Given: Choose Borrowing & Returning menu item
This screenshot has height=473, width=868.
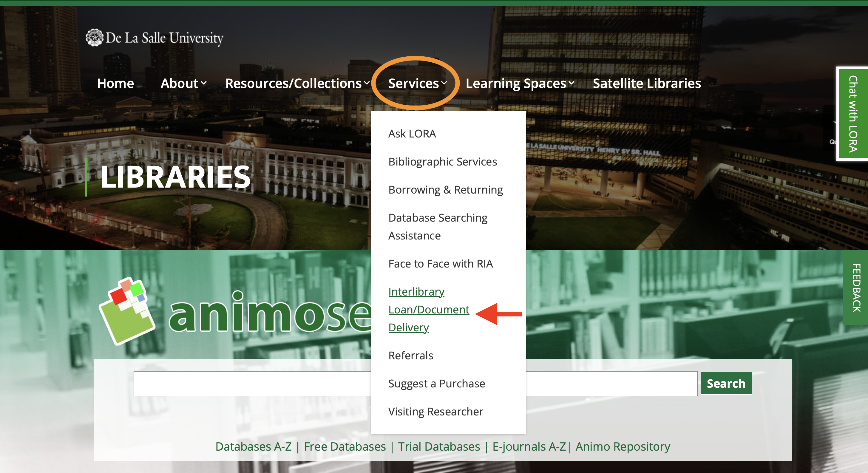Looking at the screenshot, I should coord(445,190).
